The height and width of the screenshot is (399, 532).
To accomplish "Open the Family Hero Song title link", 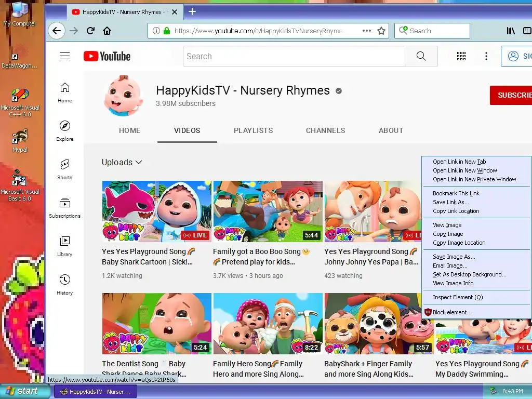I will click(258, 369).
